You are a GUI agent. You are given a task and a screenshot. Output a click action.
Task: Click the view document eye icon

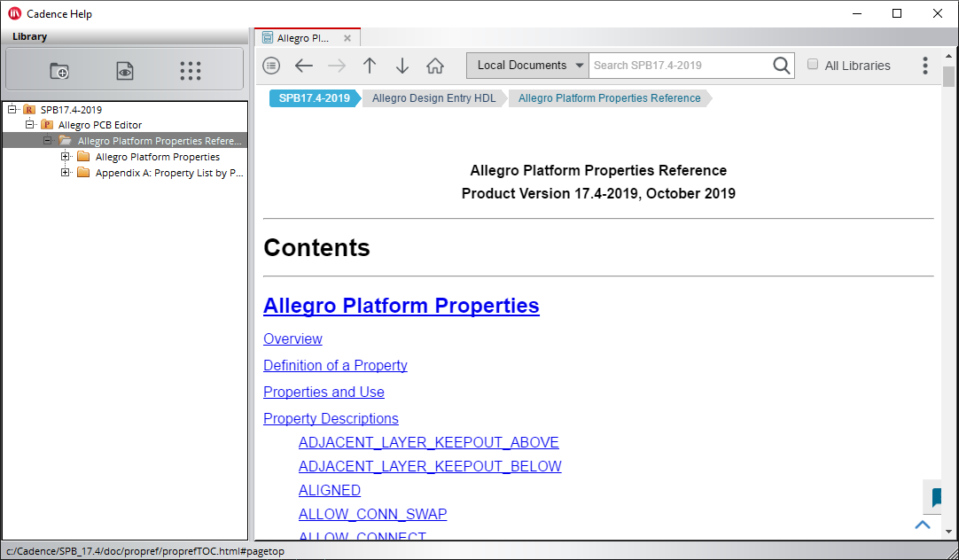click(x=125, y=71)
